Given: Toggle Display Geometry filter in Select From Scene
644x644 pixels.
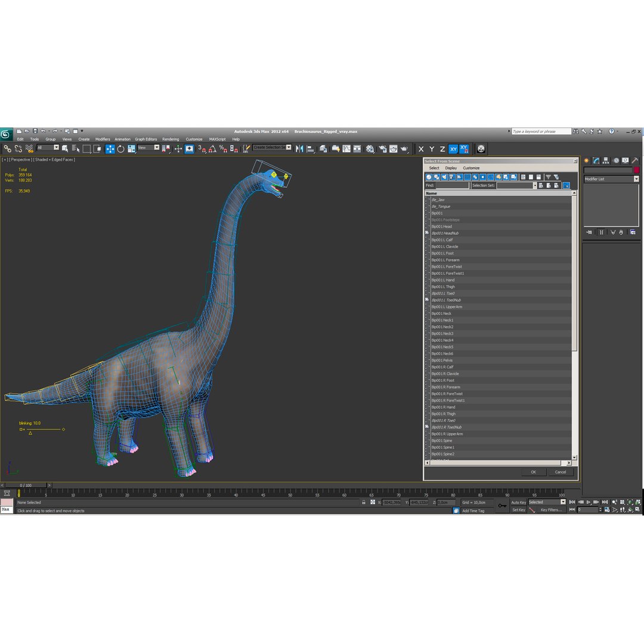Looking at the screenshot, I should tap(429, 177).
